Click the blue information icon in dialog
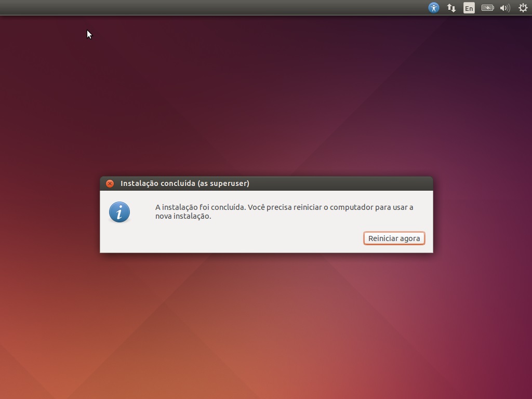This screenshot has width=532, height=399. 119,212
